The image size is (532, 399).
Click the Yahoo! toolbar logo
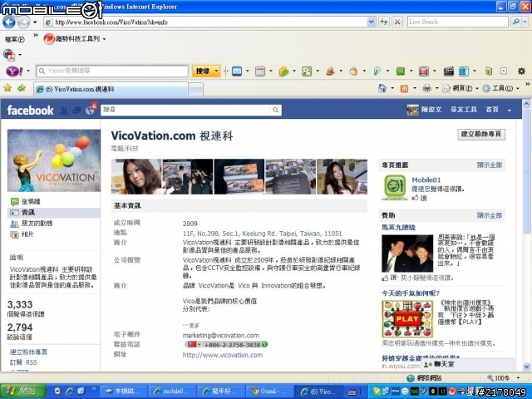(15, 71)
